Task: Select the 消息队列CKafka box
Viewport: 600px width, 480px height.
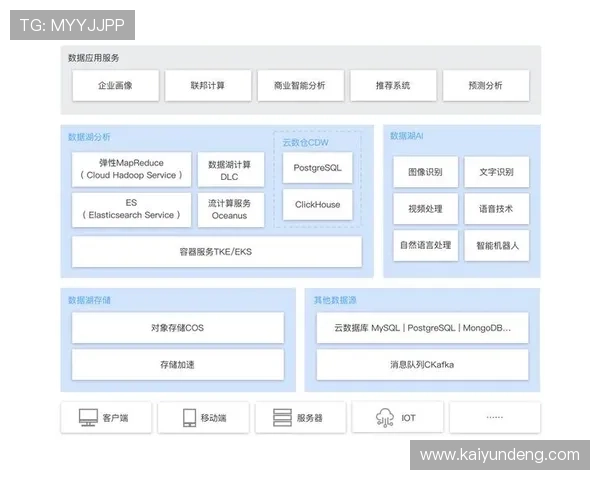Action: pos(422,364)
